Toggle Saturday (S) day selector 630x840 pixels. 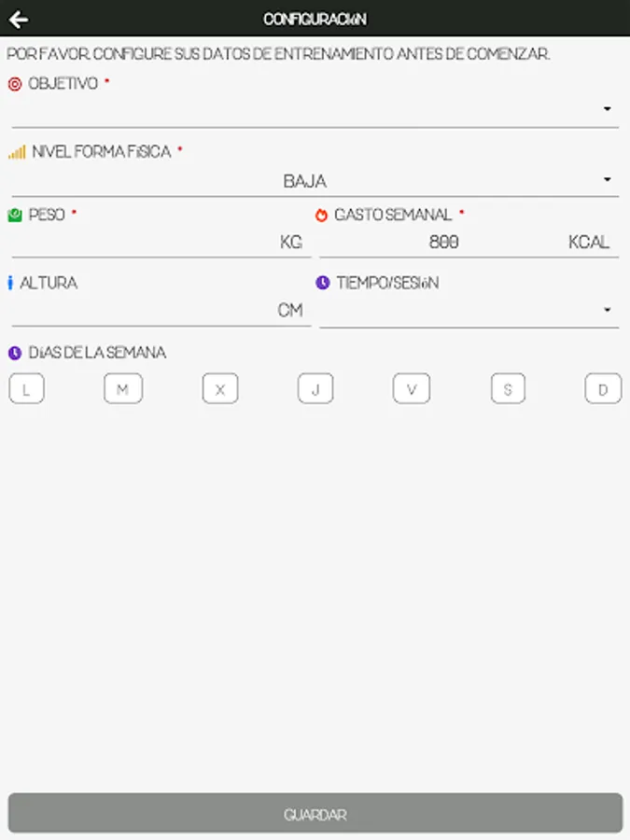508,389
